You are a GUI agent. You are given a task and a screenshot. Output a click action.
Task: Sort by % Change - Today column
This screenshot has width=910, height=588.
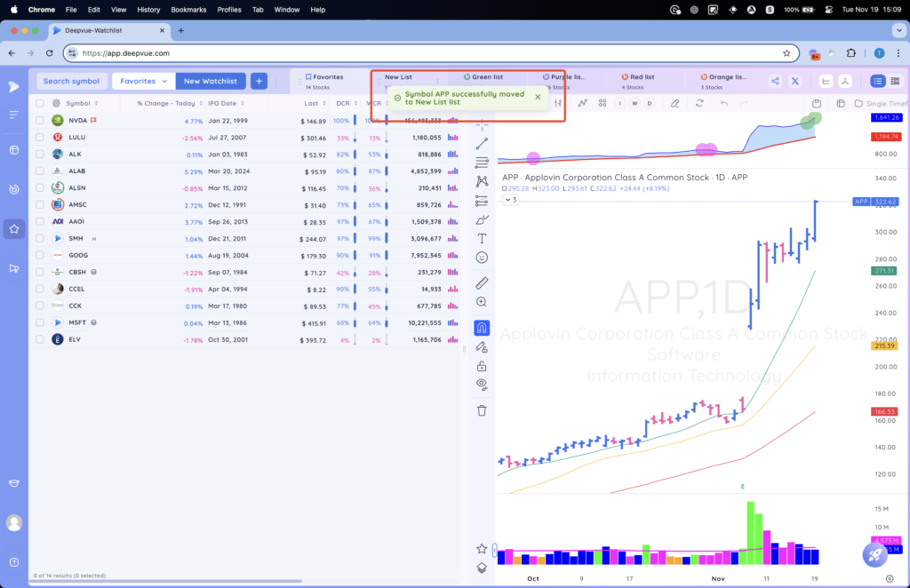coord(170,103)
